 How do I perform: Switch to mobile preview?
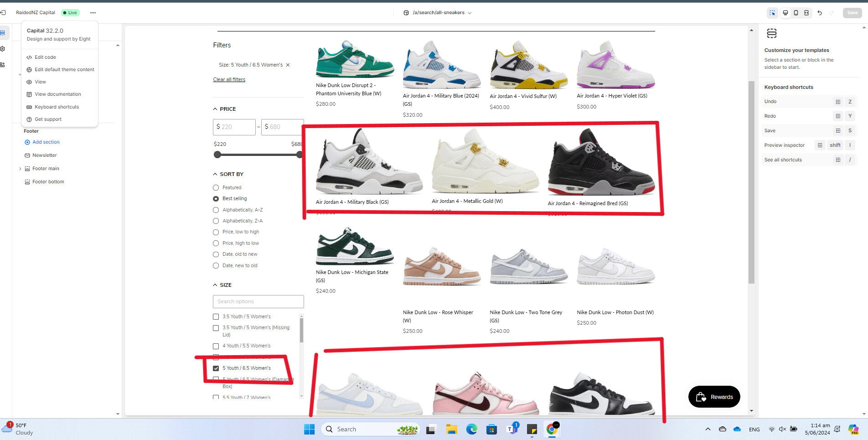click(796, 13)
